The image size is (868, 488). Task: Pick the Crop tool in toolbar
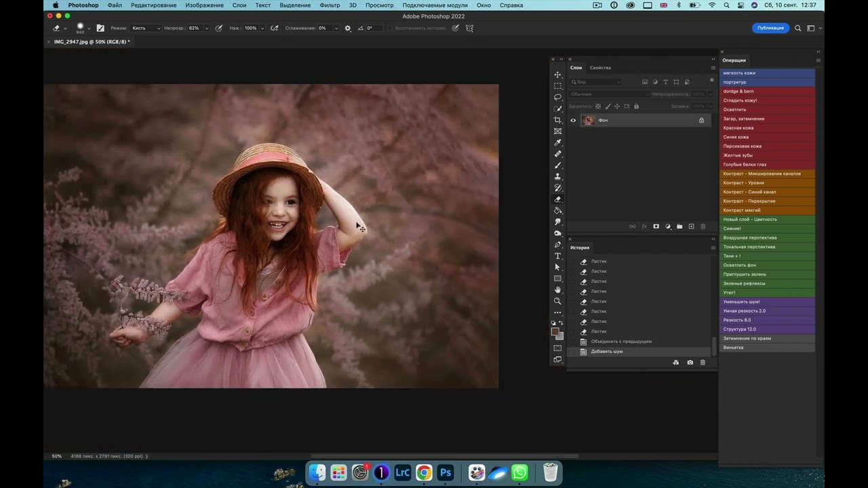pos(557,120)
